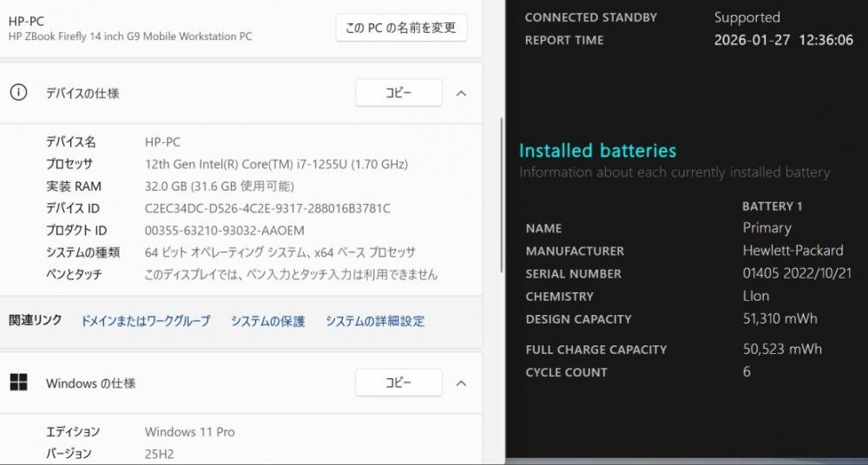Copy Windows specs with its コピー button
868x465 pixels.
click(398, 383)
